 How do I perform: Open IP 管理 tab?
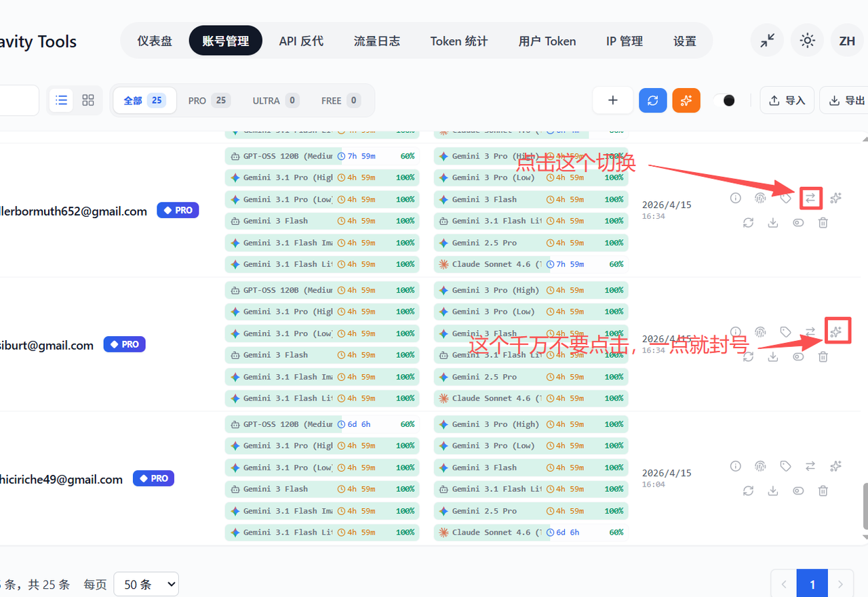coord(625,41)
